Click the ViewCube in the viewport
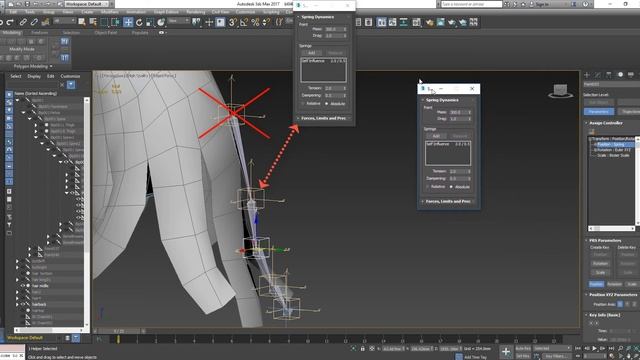 (x=560, y=91)
